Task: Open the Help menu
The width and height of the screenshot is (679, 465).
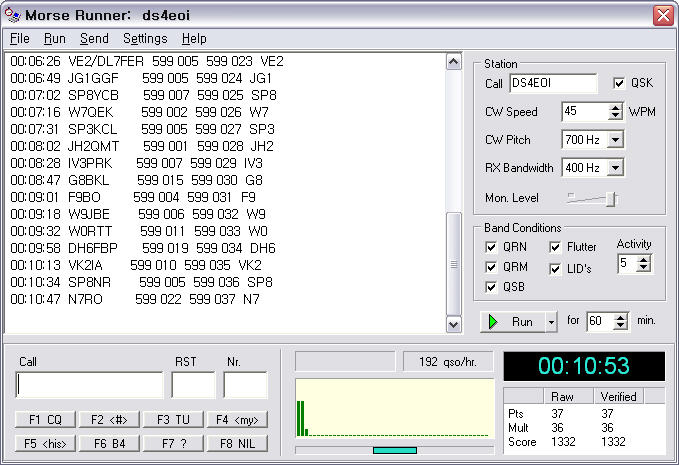Action: click(x=194, y=39)
